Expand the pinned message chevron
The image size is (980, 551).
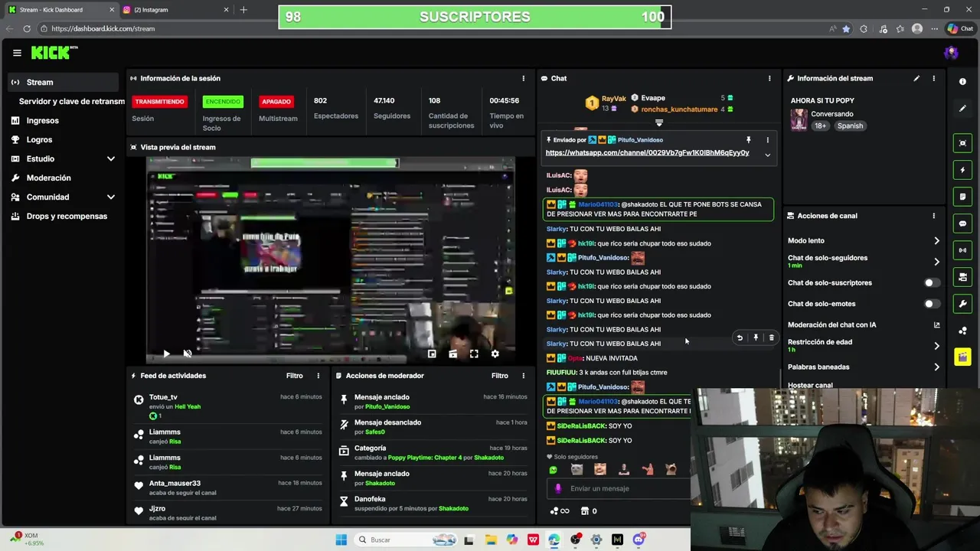[x=767, y=155]
